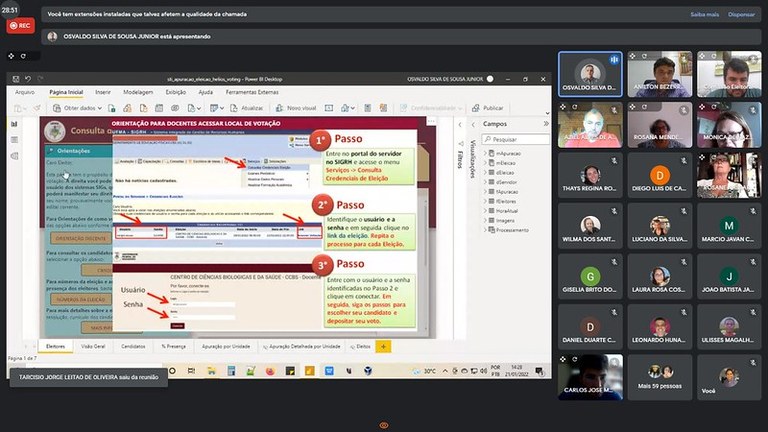Click undo arrow in title bar

27,78
